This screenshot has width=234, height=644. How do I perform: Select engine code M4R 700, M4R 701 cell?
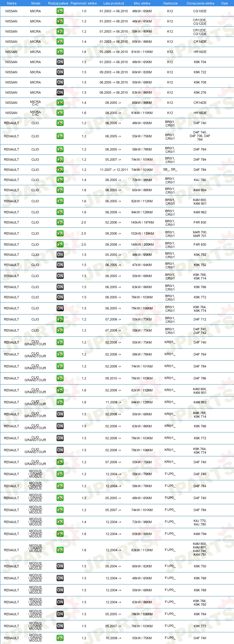click(200, 234)
